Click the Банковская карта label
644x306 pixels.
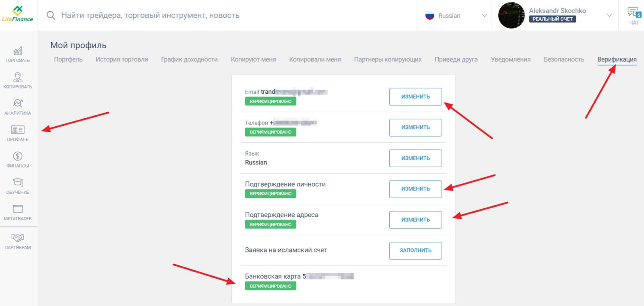coord(273,276)
